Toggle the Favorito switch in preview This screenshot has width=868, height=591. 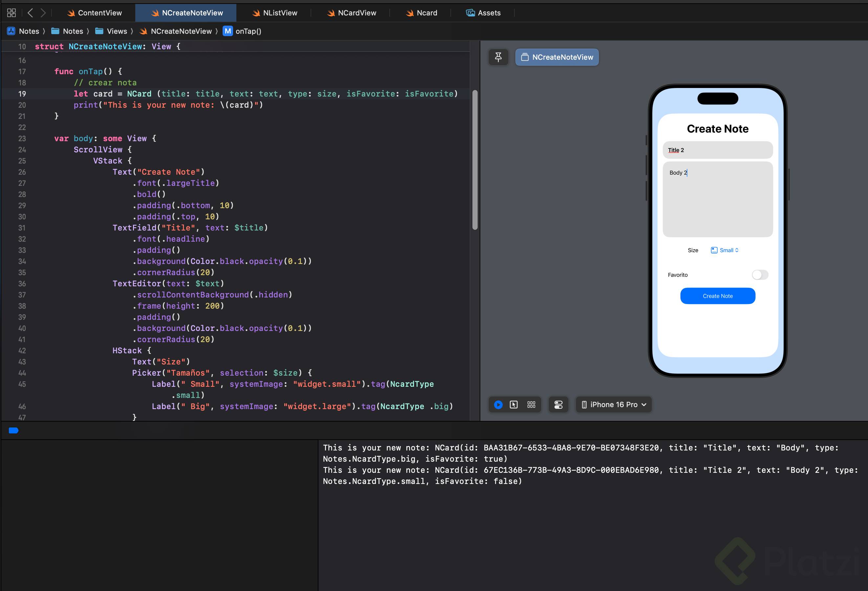pos(760,275)
